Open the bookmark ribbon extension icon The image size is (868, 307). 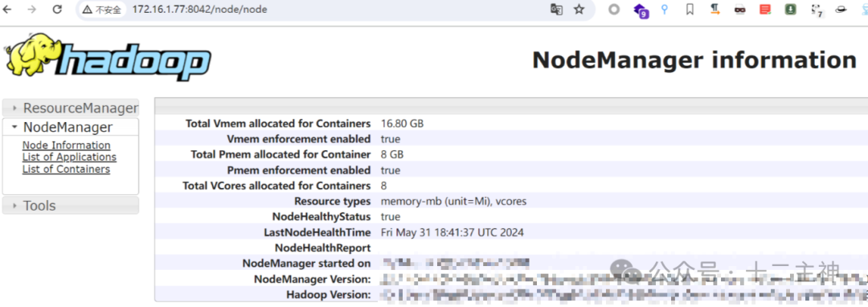tap(690, 10)
